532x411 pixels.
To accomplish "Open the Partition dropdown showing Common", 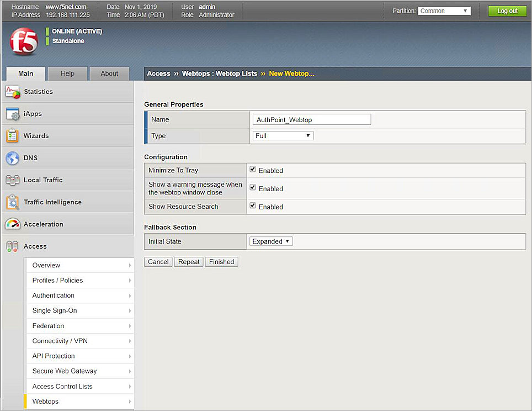I will [x=444, y=10].
